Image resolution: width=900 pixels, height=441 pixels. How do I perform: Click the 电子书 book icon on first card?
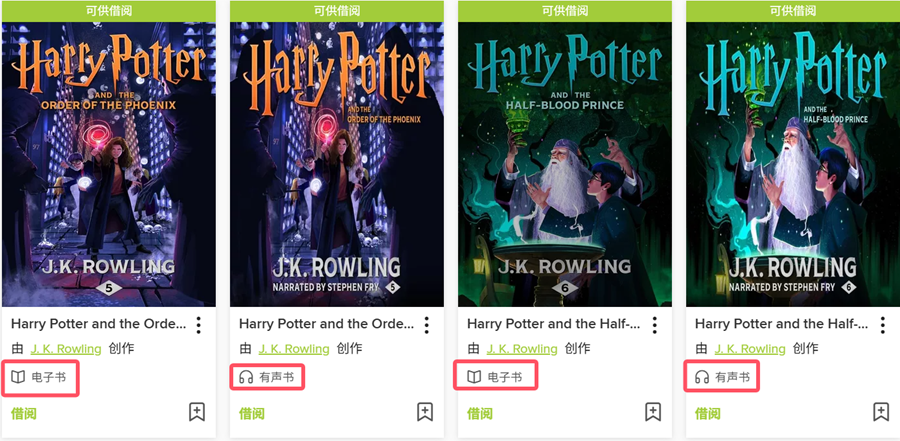click(x=18, y=377)
